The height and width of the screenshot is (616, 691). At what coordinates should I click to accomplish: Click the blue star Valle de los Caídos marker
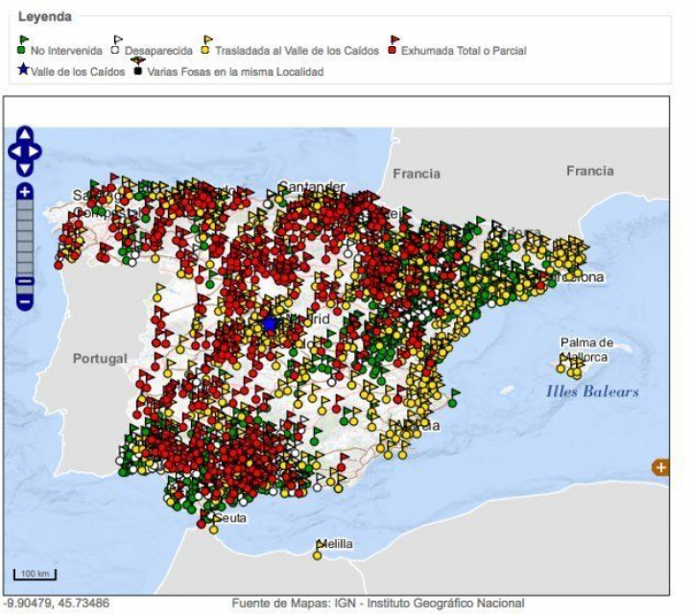[x=270, y=324]
